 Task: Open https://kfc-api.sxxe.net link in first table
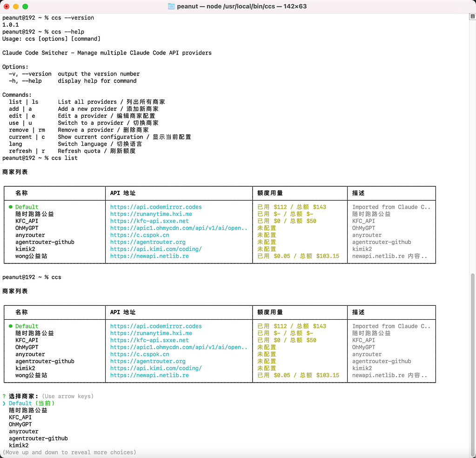click(149, 221)
